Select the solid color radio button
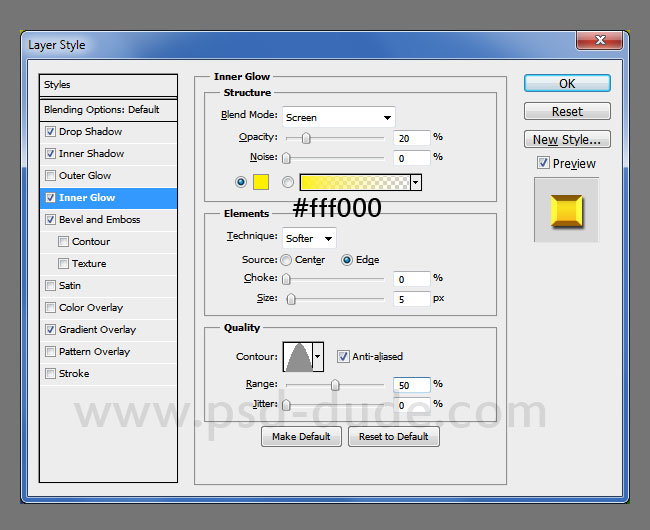 tap(241, 182)
